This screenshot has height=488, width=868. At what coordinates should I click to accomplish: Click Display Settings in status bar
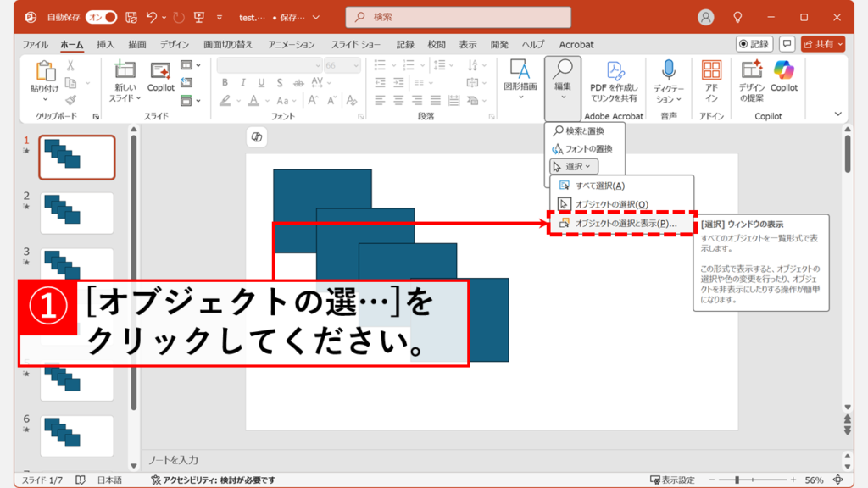click(x=672, y=480)
